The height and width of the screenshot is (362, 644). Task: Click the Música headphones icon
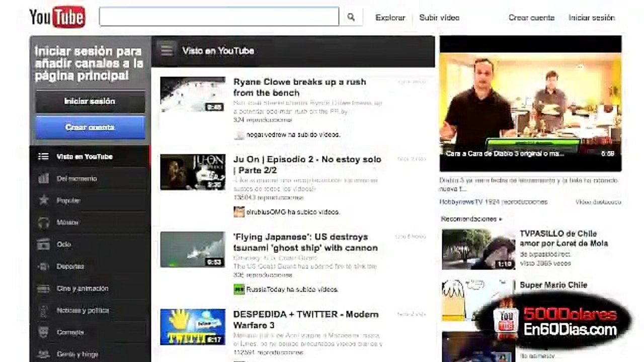(x=44, y=222)
